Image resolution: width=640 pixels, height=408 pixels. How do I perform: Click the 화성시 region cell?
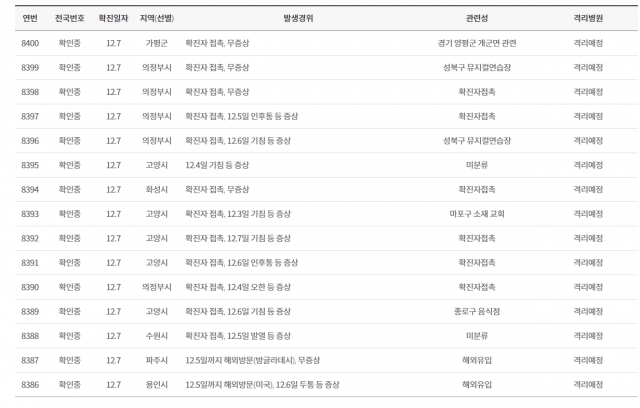pyautogui.click(x=156, y=189)
